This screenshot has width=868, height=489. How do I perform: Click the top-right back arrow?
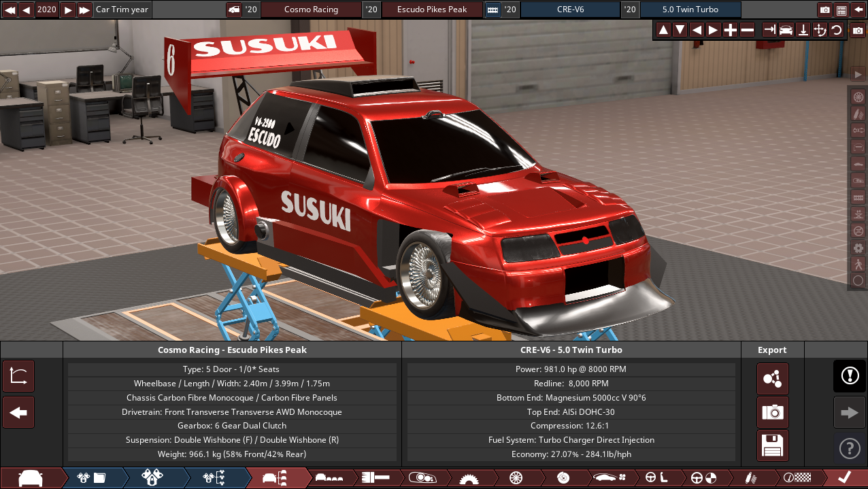point(858,10)
